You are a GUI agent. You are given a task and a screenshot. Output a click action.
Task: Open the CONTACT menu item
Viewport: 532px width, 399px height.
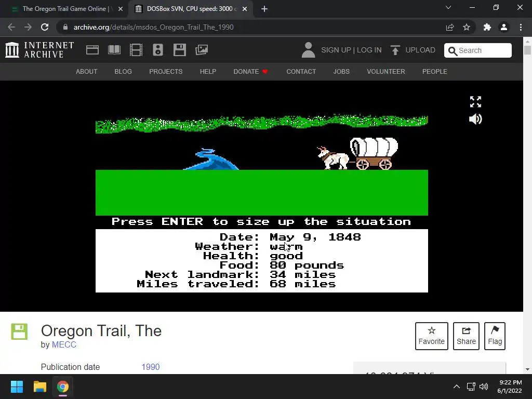[301, 72]
